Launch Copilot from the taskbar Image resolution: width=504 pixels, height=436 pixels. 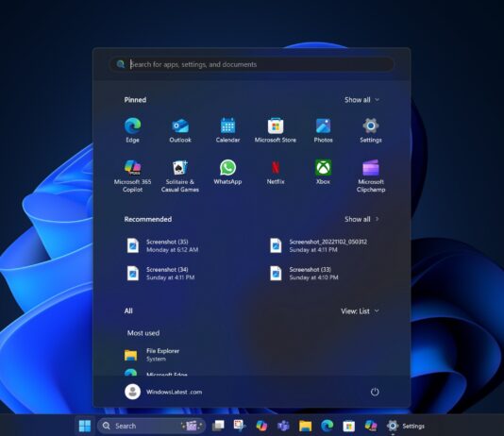(261, 426)
